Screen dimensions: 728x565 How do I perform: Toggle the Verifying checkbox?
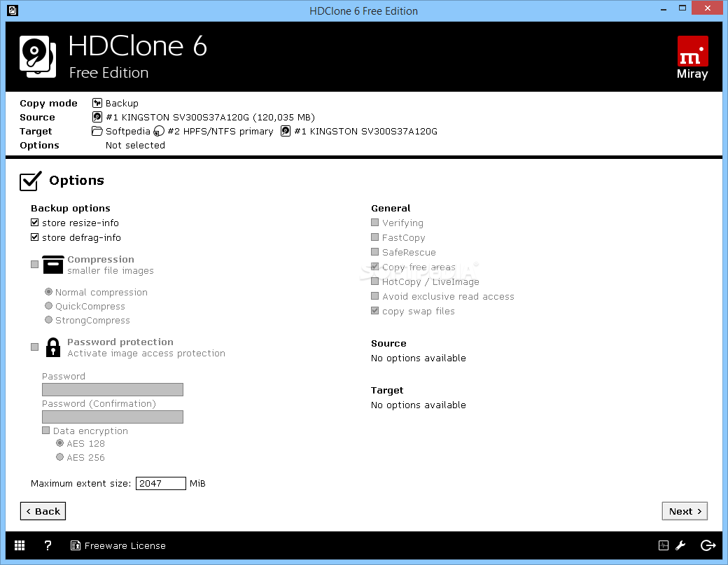click(x=375, y=223)
